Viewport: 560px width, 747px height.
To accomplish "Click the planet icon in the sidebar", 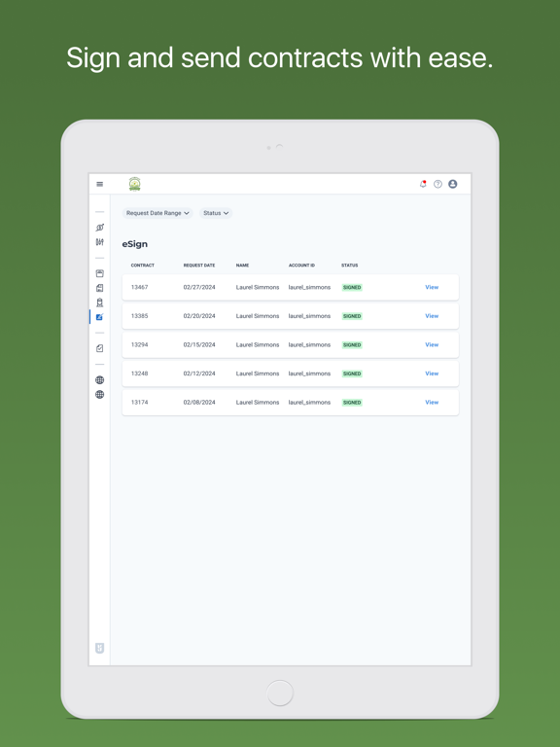I will pos(99,228).
